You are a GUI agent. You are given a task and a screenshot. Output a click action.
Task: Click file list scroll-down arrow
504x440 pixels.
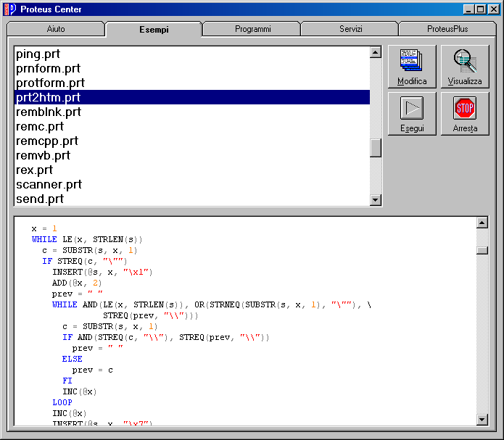click(x=376, y=200)
